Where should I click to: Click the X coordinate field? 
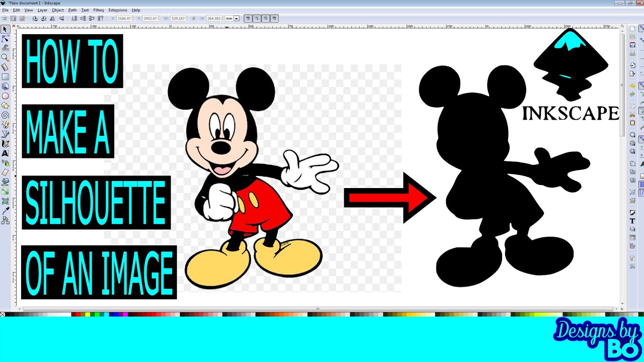click(124, 19)
